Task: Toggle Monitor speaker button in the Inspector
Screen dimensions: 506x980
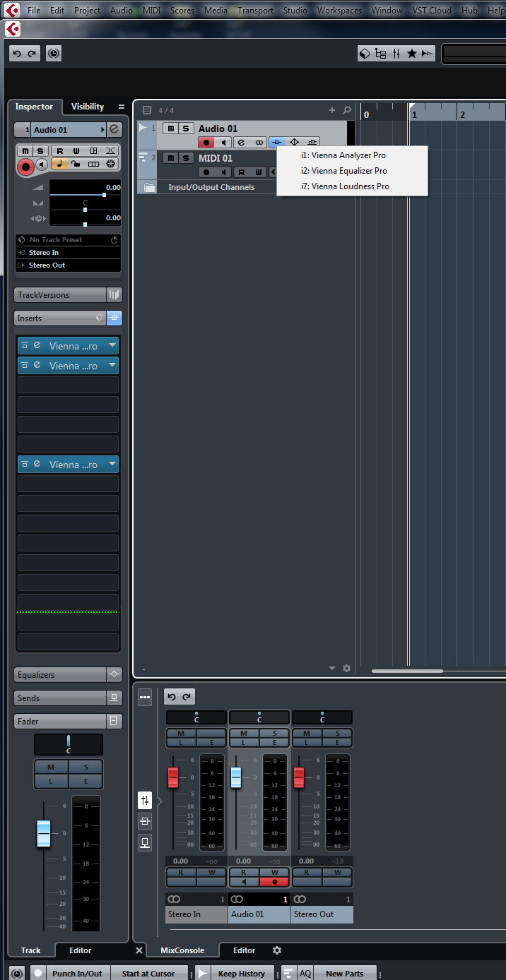Action: [x=42, y=165]
